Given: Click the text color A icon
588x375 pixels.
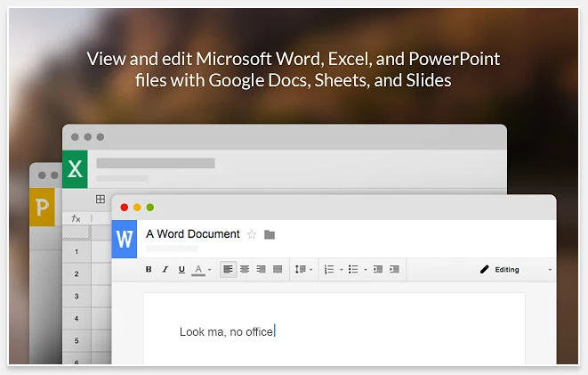Looking at the screenshot, I should 198,270.
